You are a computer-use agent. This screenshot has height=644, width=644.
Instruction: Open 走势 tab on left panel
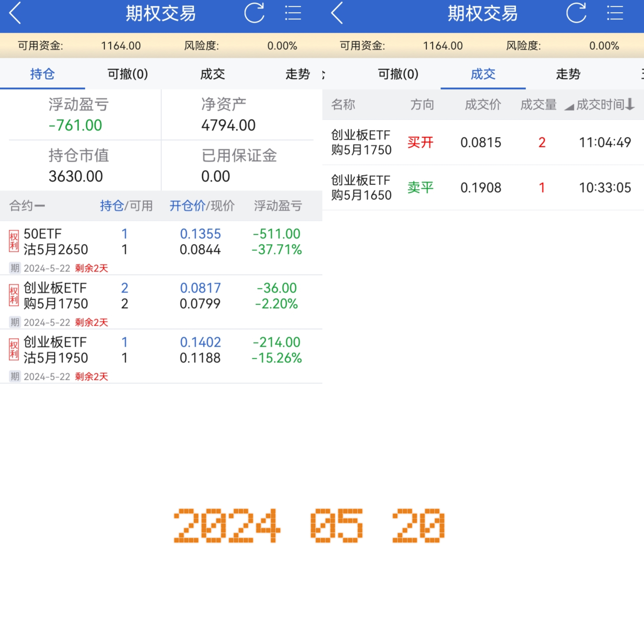[x=297, y=74]
